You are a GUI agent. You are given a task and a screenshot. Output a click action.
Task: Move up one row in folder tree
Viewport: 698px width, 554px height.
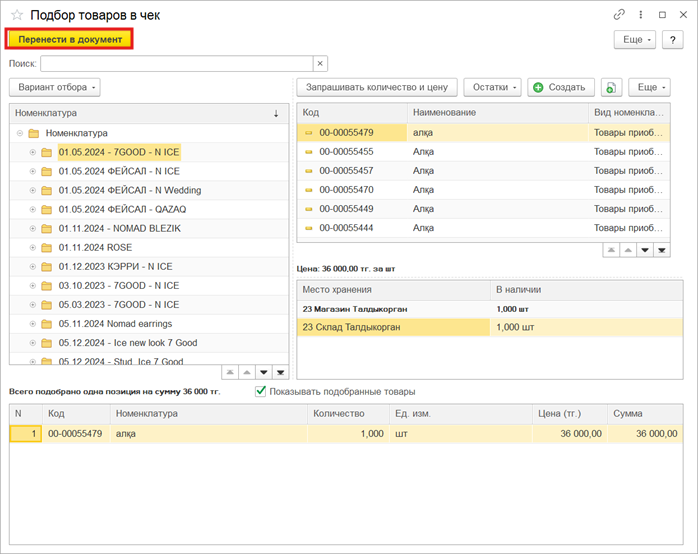[x=247, y=372]
